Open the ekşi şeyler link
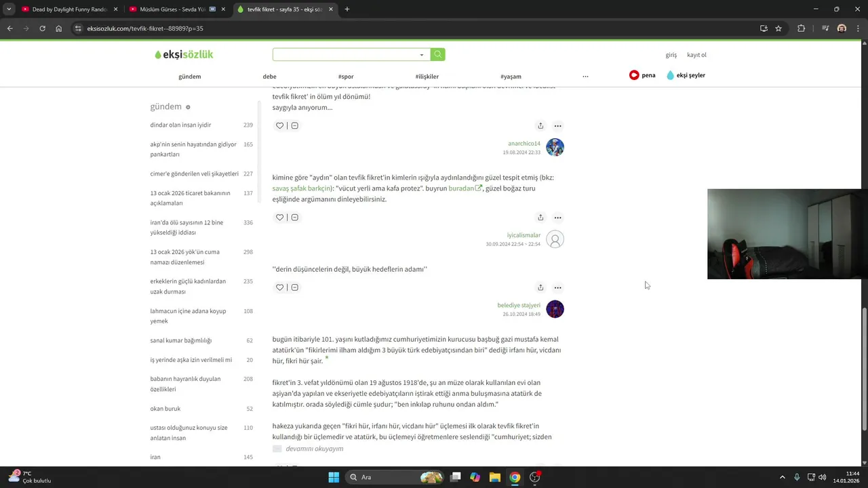Image resolution: width=868 pixels, height=488 pixels. tap(686, 75)
